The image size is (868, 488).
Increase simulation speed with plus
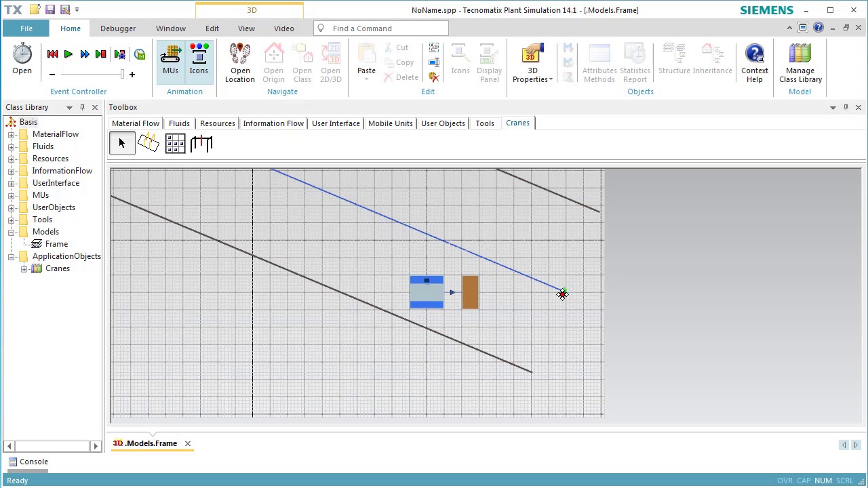click(x=132, y=75)
